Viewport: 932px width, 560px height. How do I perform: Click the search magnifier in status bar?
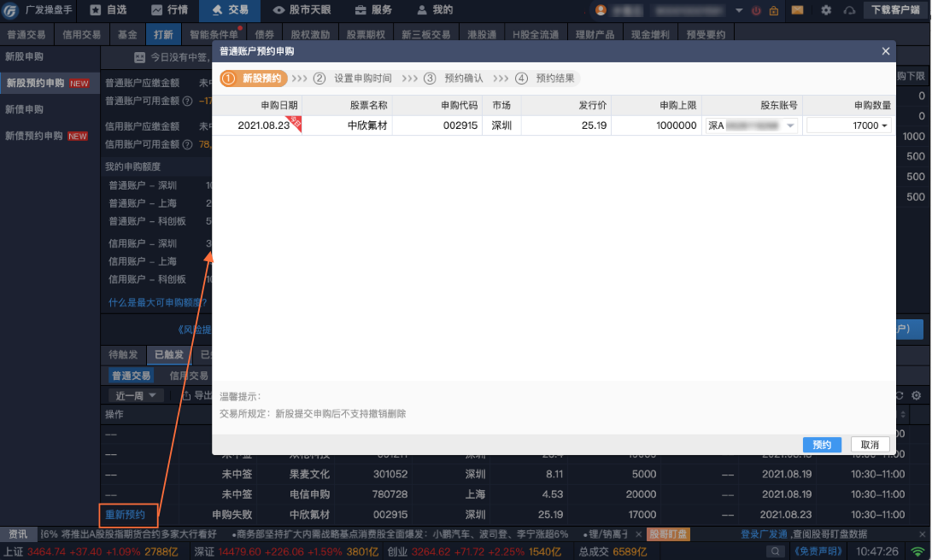click(776, 551)
